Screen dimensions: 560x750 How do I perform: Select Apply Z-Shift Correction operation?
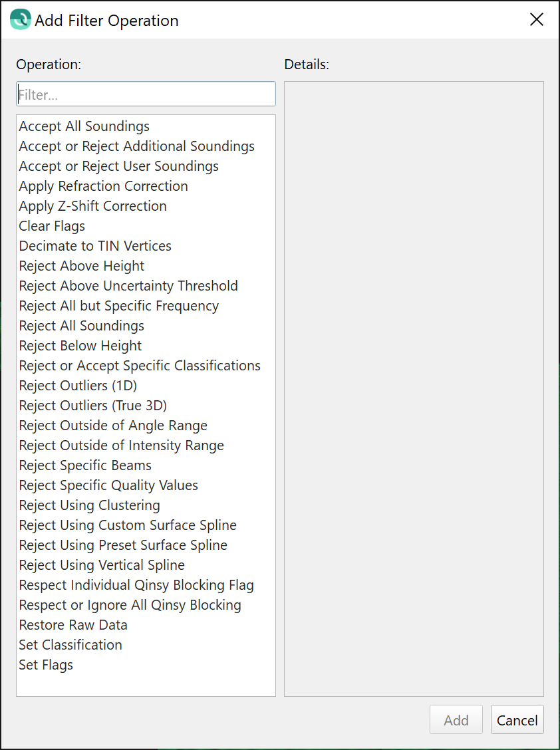click(x=93, y=206)
